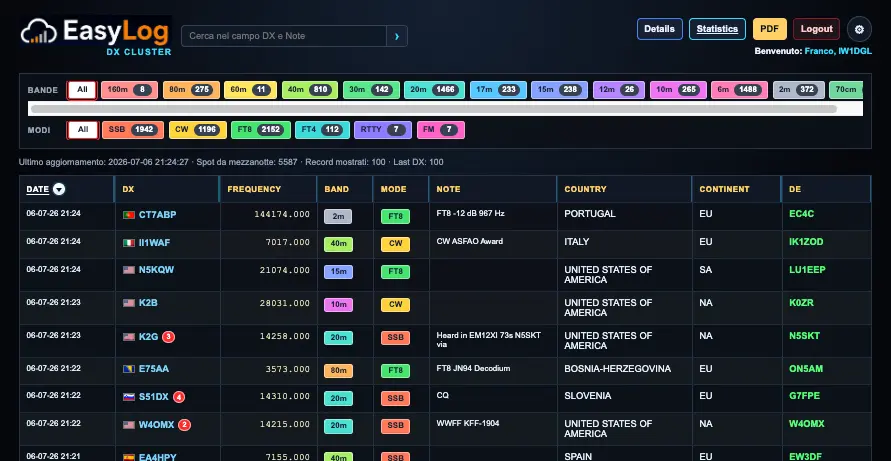Open the CT7ABP callsign link

[x=157, y=215]
